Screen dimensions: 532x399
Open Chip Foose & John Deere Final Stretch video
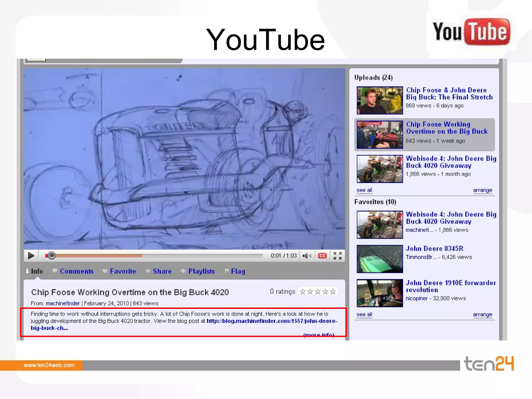449,94
